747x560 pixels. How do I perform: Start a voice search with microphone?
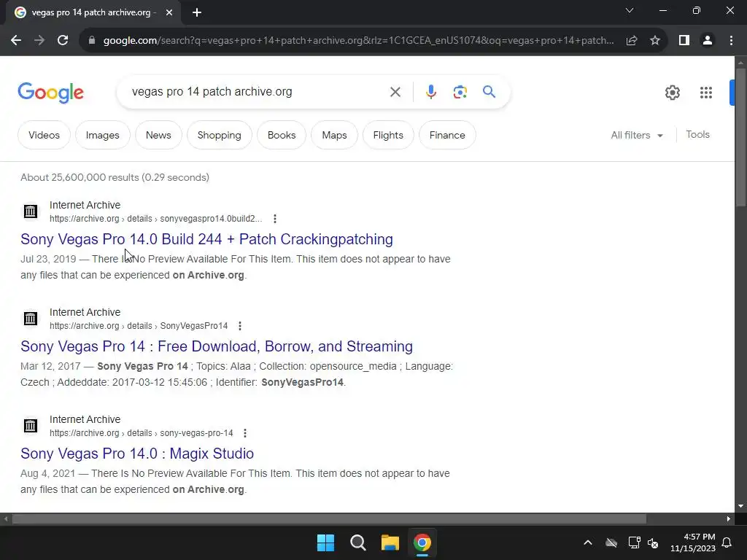(430, 92)
